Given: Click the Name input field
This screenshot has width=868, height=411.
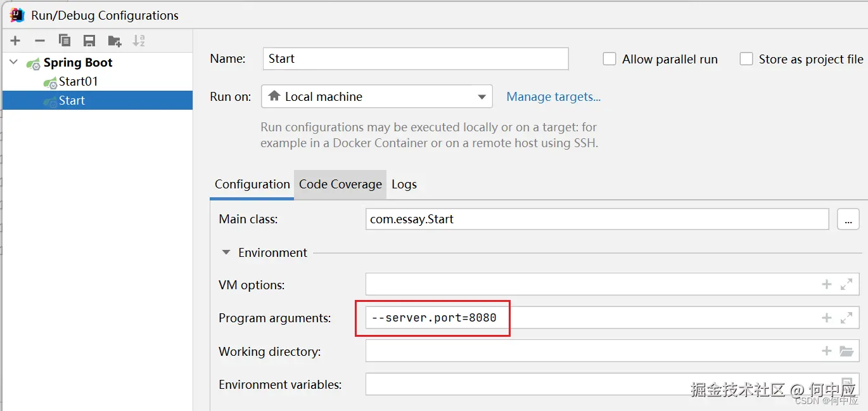Looking at the screenshot, I should coord(415,59).
